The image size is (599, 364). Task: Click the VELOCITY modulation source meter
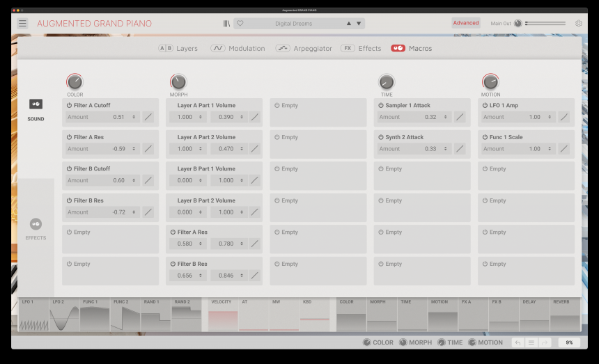223,315
